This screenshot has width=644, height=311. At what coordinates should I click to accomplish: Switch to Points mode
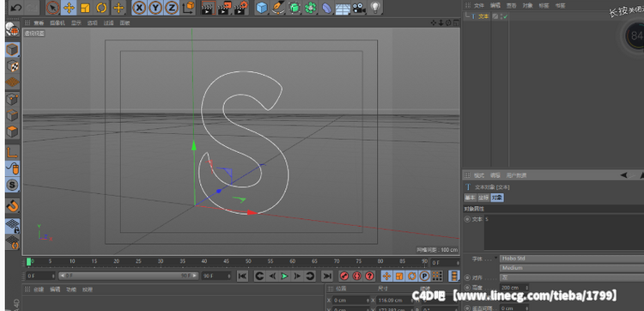12,99
